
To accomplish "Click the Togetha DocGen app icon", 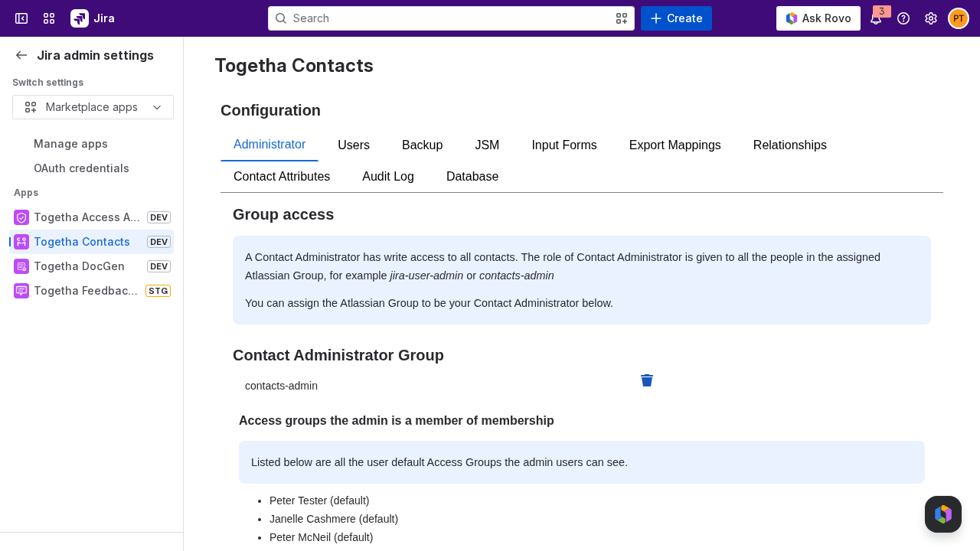I will 21,266.
